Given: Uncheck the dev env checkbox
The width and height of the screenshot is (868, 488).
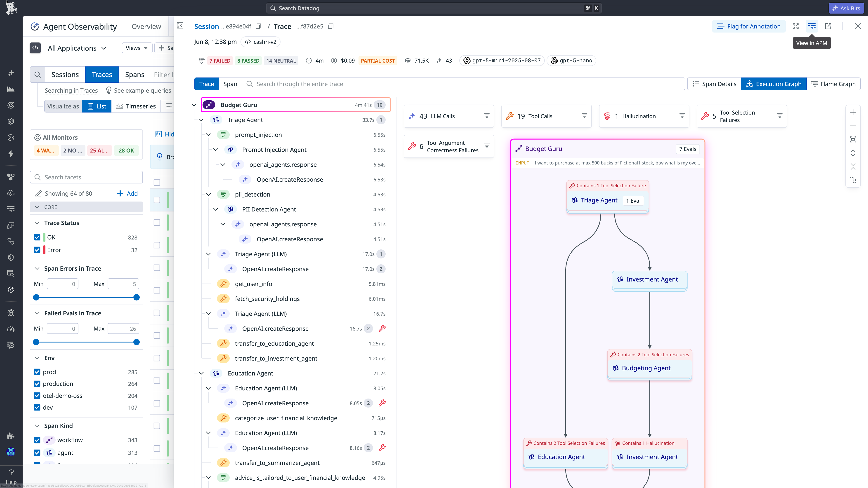Looking at the screenshot, I should (37, 408).
